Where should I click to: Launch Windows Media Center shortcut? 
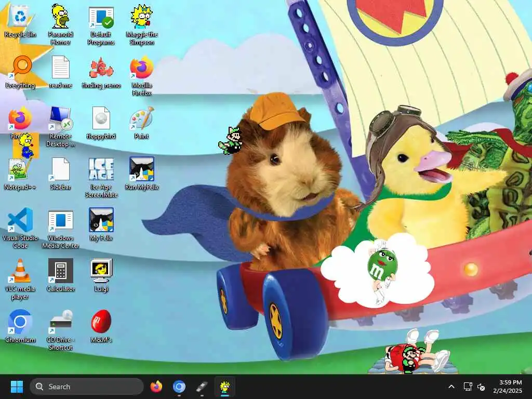coord(60,229)
